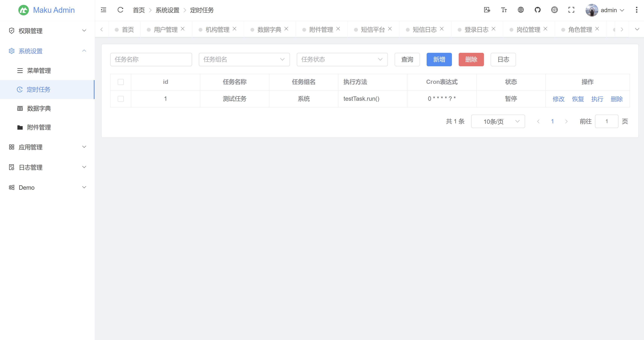Screen dimensions: 644x340
Task: Click the refresh page icon
Action: pyautogui.click(x=120, y=10)
